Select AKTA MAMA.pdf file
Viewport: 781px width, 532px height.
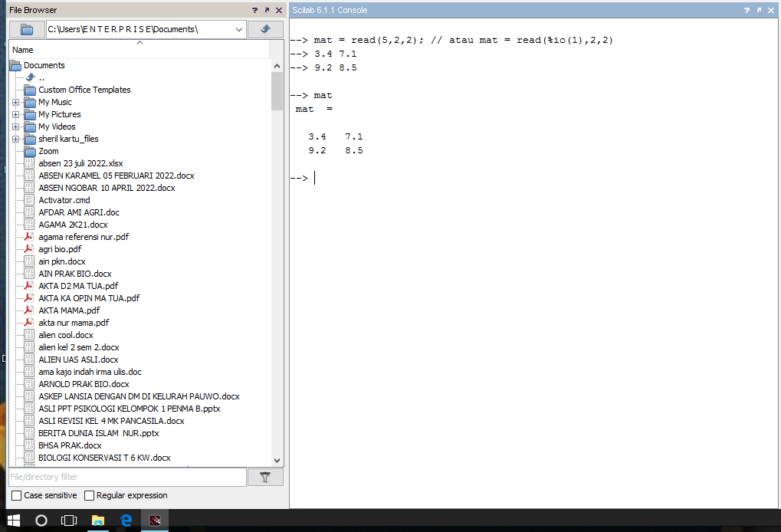point(69,310)
